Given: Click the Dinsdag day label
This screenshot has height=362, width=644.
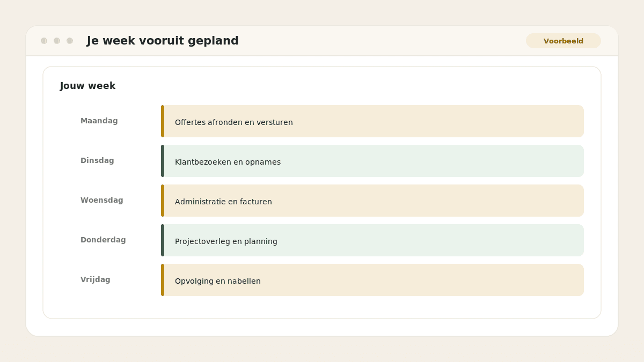Looking at the screenshot, I should [x=97, y=160].
